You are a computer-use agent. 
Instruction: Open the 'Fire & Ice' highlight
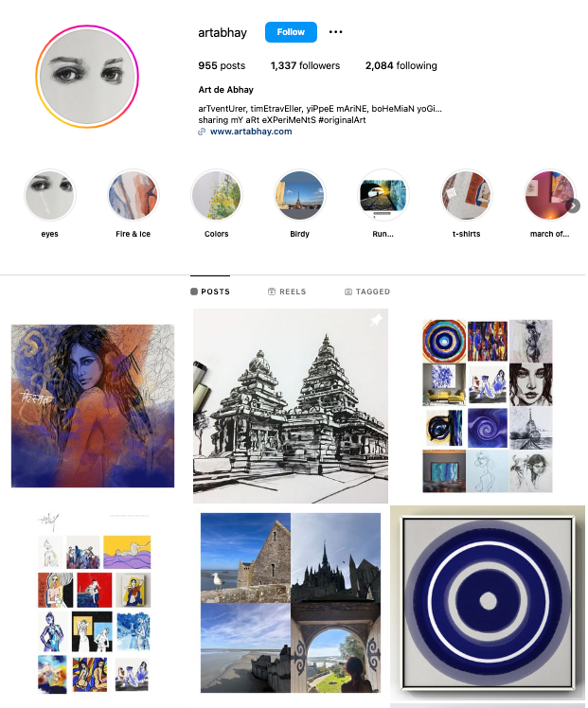click(134, 195)
